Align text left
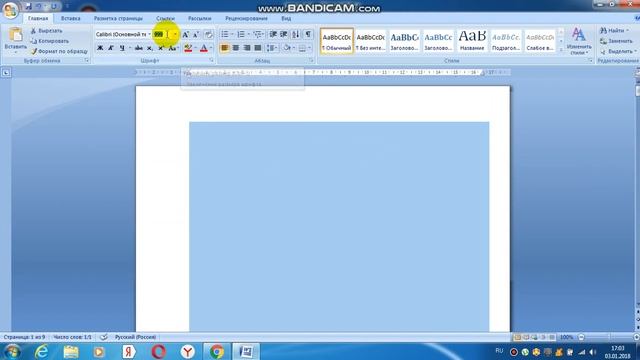The width and height of the screenshot is (640, 360). [x=224, y=48]
